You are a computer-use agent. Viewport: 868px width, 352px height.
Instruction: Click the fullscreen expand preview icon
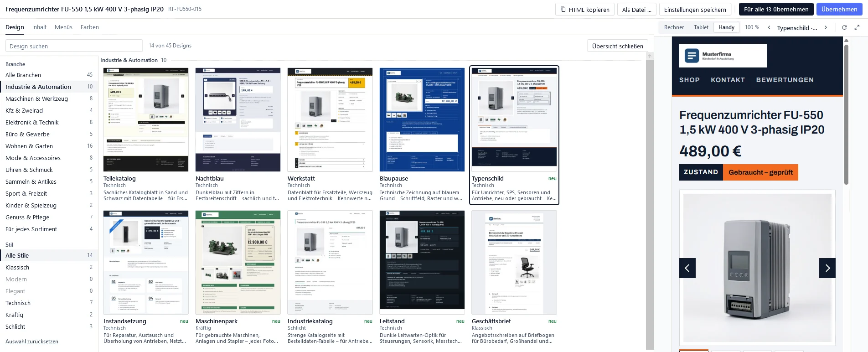click(x=857, y=27)
